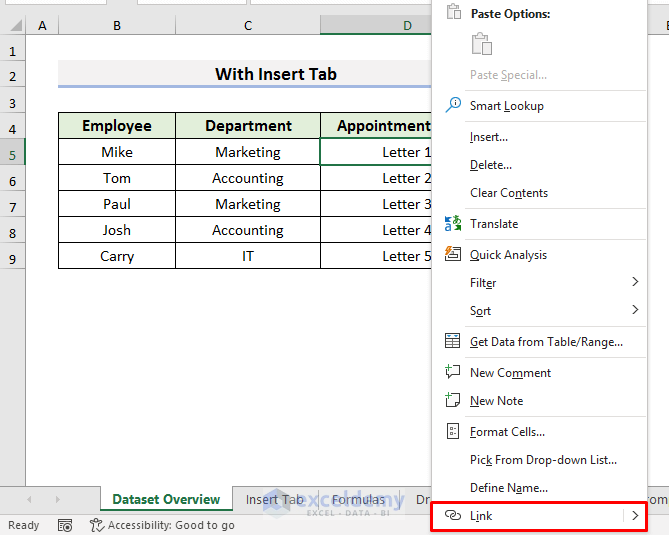The image size is (669, 535).
Task: Click the New Note icon
Action: 453,400
